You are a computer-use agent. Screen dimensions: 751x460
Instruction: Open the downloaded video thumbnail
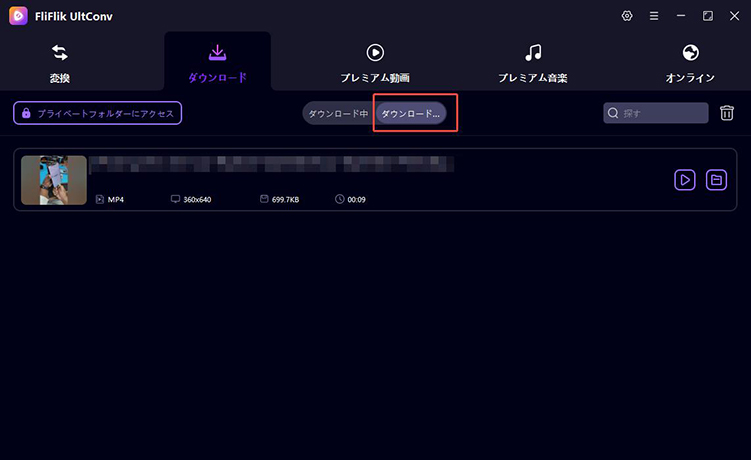point(54,180)
